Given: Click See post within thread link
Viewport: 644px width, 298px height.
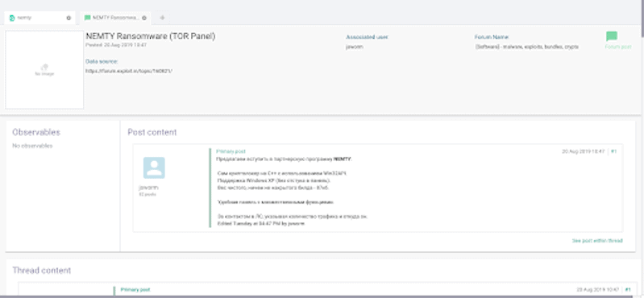Looking at the screenshot, I should pyautogui.click(x=597, y=241).
